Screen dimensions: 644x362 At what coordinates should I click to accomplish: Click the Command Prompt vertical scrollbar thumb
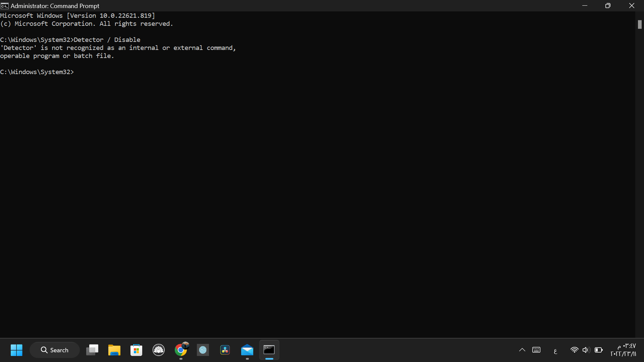[640, 24]
